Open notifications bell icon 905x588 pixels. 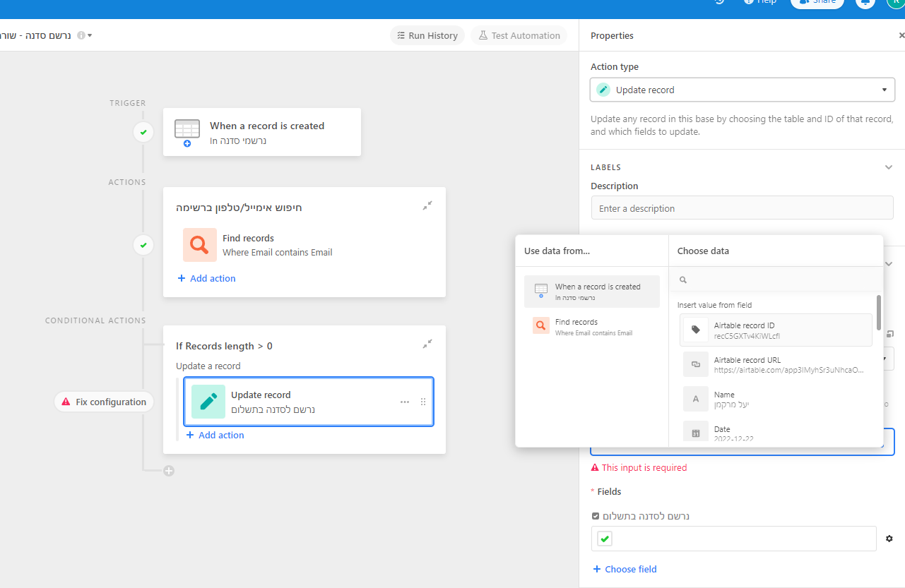(x=865, y=2)
